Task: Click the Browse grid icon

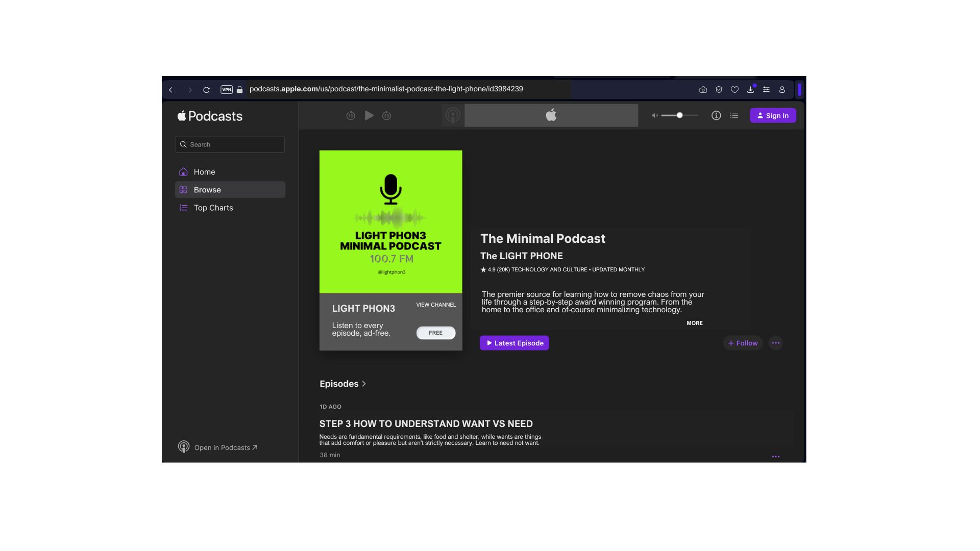Action: [x=183, y=190]
